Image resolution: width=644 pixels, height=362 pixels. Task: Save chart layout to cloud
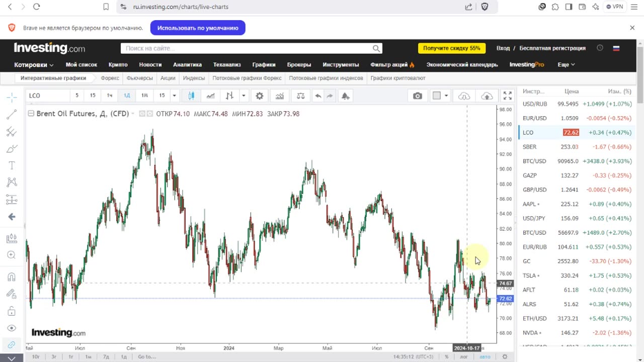coord(487,96)
